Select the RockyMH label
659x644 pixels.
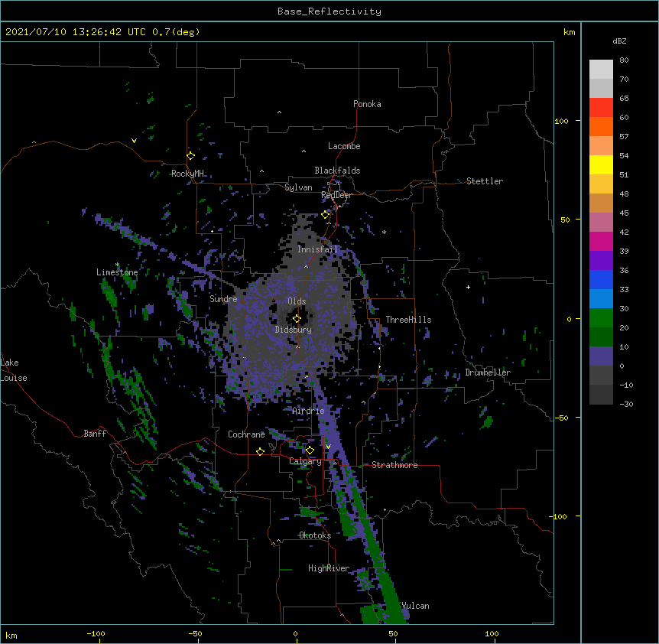point(187,174)
